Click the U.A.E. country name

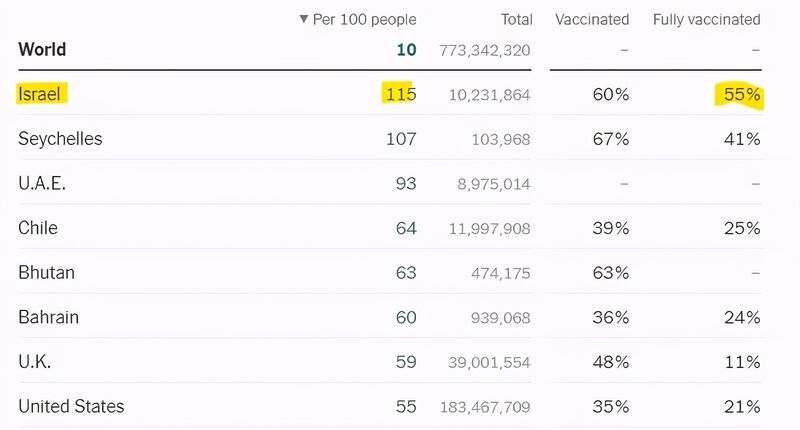pos(42,184)
